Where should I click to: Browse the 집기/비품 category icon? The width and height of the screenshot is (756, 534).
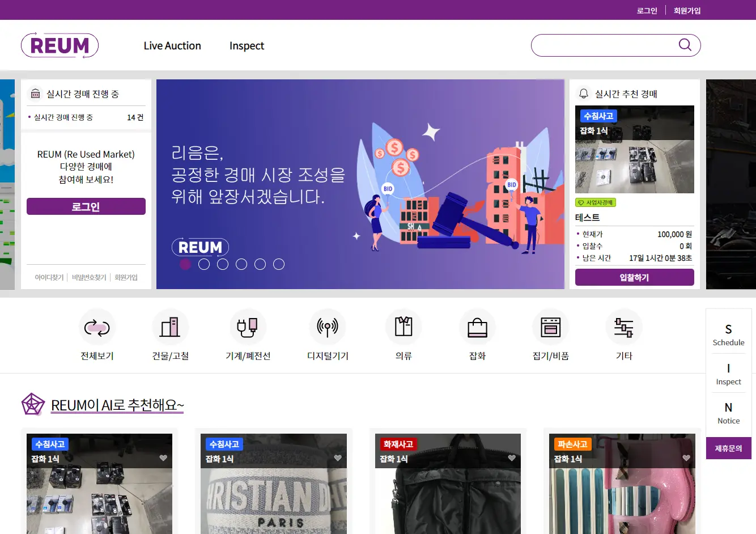point(550,328)
